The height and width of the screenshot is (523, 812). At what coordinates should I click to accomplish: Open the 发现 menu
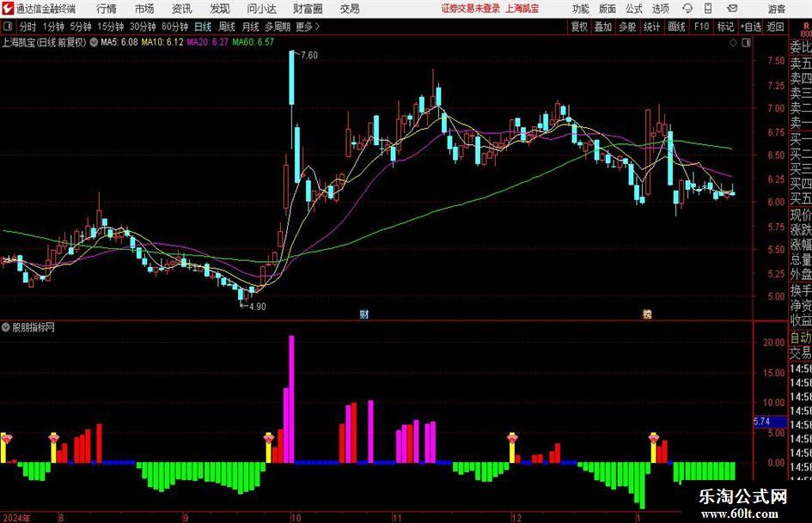220,9
